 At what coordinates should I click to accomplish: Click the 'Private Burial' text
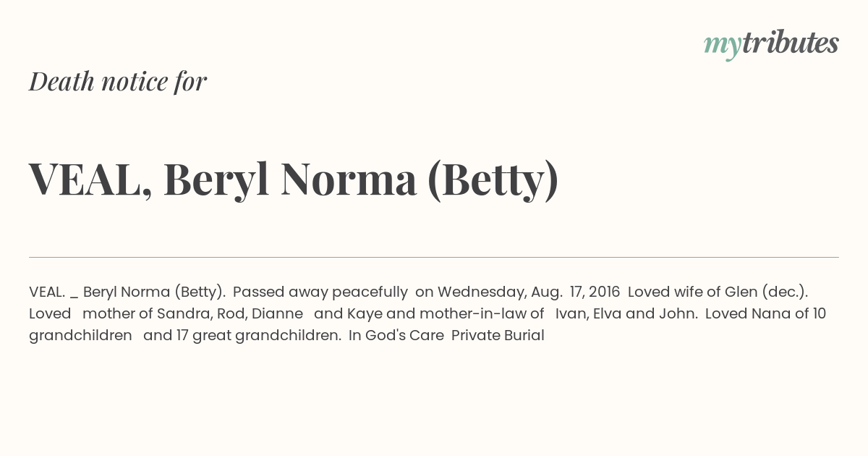(498, 336)
